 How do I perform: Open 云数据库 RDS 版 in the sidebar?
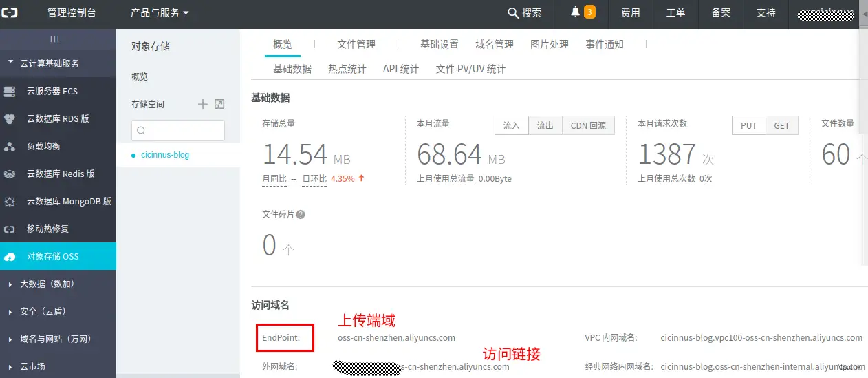coord(57,118)
